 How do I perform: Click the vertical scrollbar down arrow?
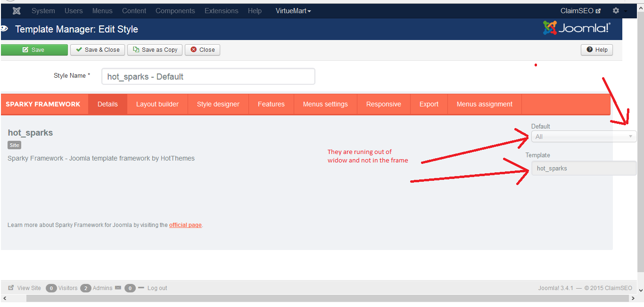click(641, 290)
